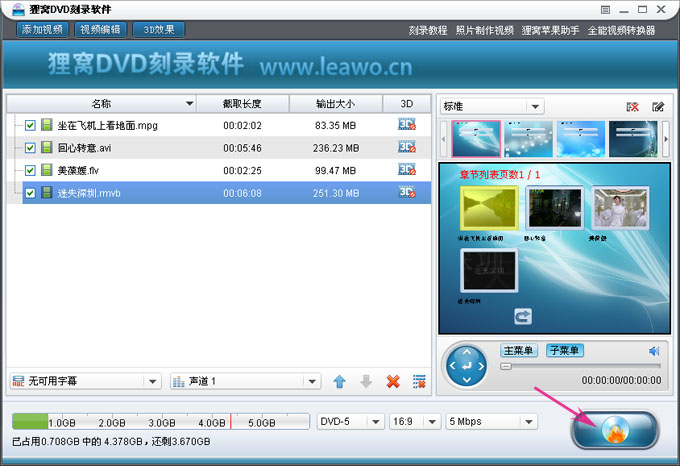Click the preview playback progress slider
The height and width of the screenshot is (466, 680).
click(x=580, y=366)
